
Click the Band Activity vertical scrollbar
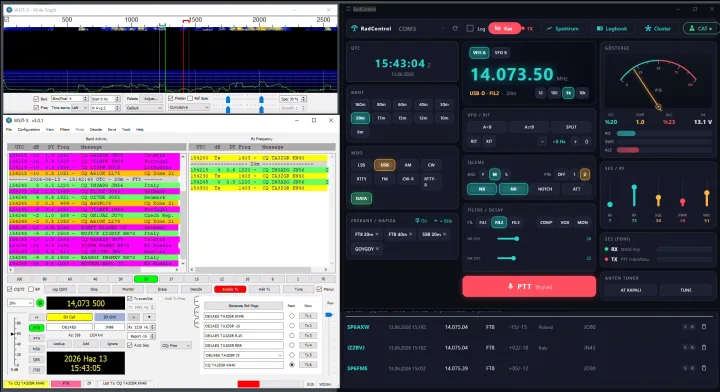pos(183,210)
